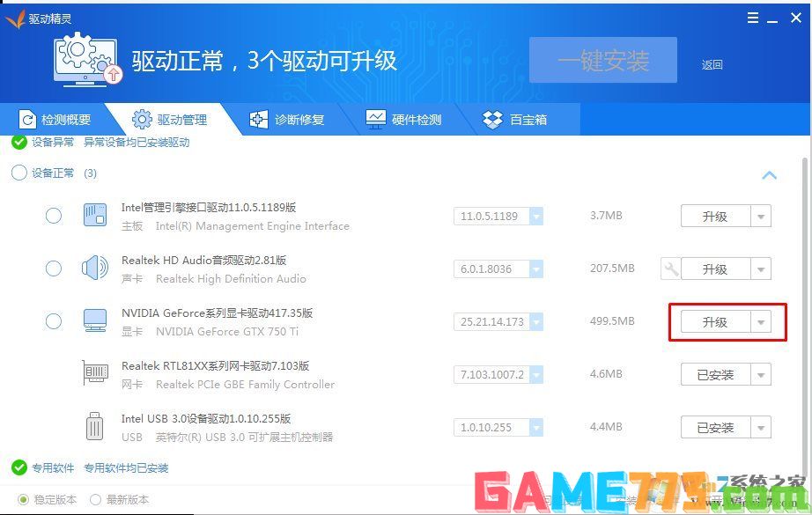Expand arrow next to Realtek网卡 已安装 button
This screenshot has height=515, width=812.
761,375
